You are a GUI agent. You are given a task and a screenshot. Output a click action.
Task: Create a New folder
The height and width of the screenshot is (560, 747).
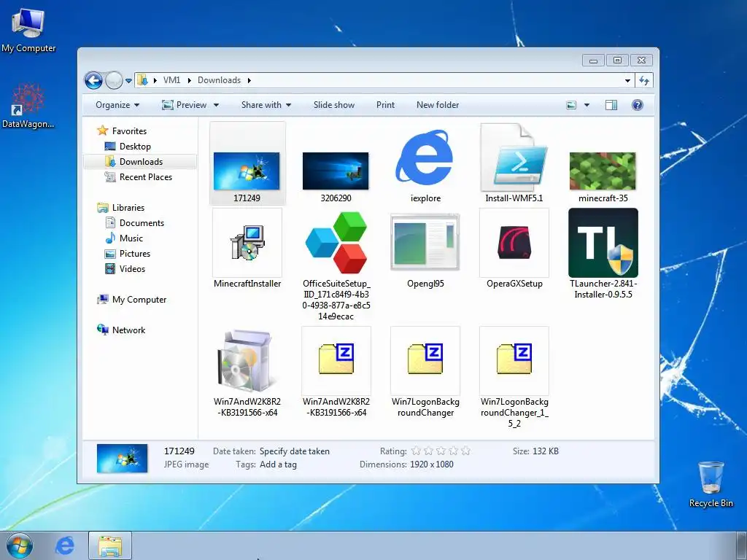[x=438, y=105]
